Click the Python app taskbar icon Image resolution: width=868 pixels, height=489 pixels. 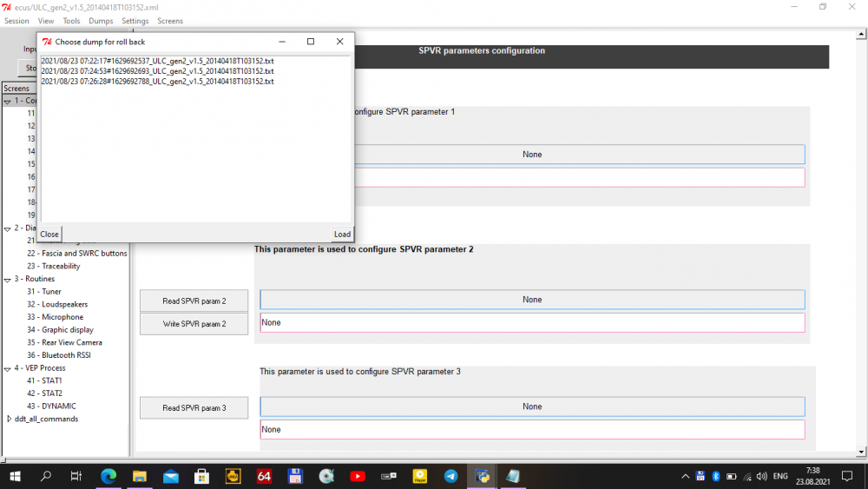(482, 476)
